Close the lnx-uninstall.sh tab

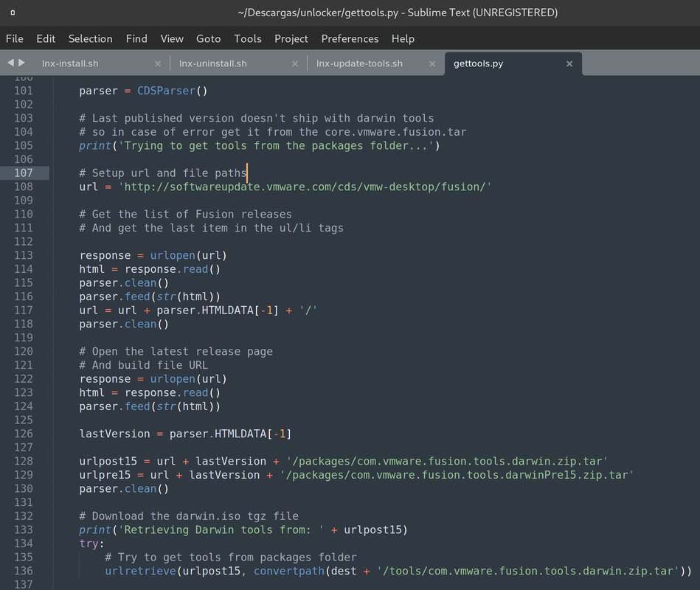click(294, 64)
